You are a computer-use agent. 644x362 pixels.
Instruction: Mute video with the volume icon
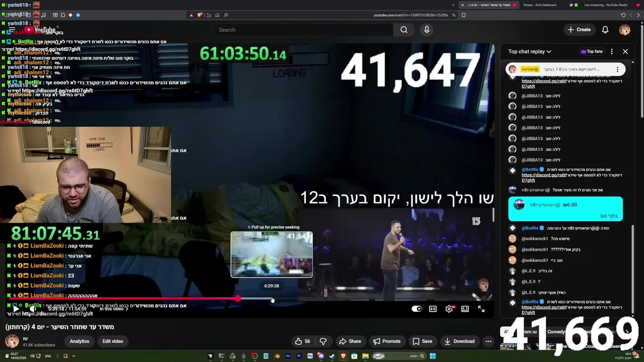(33, 309)
